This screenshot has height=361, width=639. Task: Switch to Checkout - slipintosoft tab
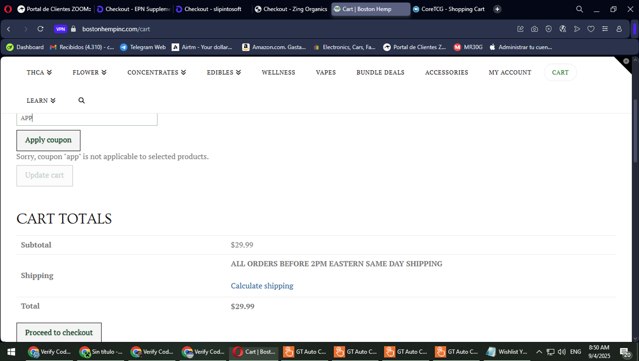(x=213, y=9)
